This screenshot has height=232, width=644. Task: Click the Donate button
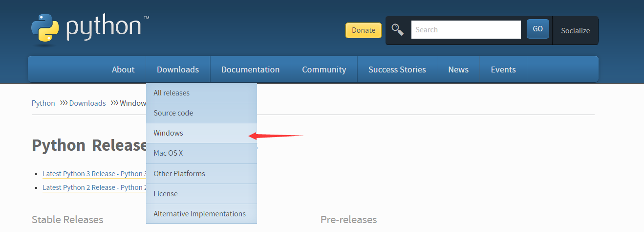(364, 30)
